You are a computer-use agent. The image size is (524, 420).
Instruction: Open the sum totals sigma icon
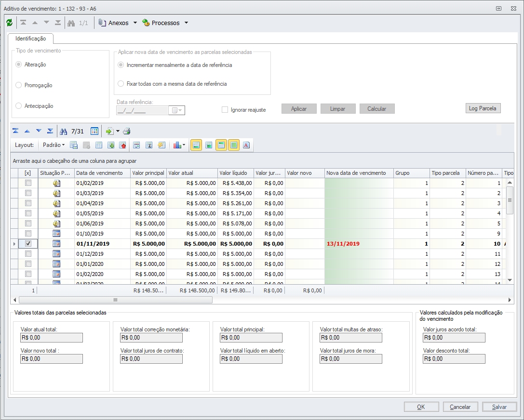point(149,145)
